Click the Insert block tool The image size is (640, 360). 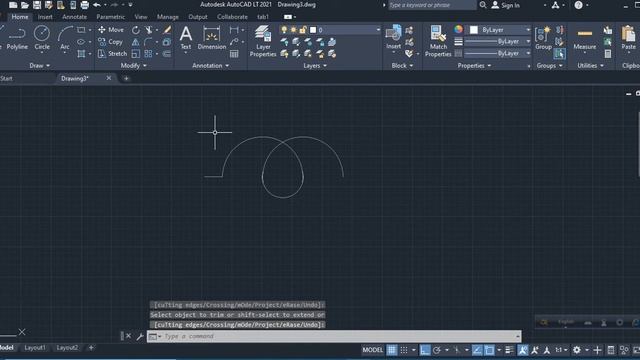tap(393, 38)
